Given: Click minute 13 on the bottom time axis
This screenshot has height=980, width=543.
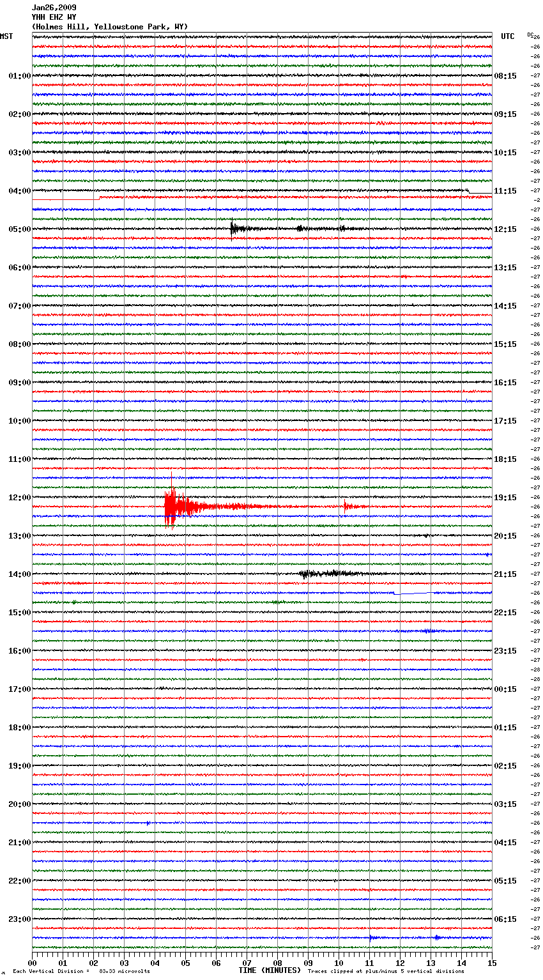Looking at the screenshot, I should (431, 963).
